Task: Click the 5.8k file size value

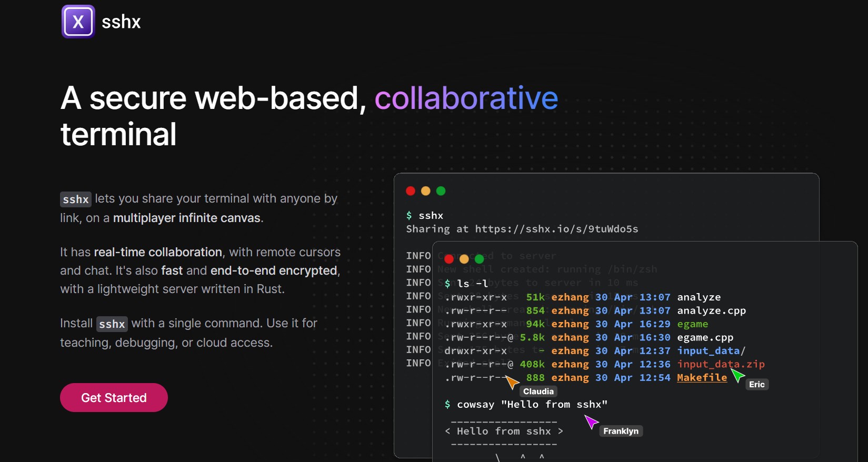Action: (532, 337)
